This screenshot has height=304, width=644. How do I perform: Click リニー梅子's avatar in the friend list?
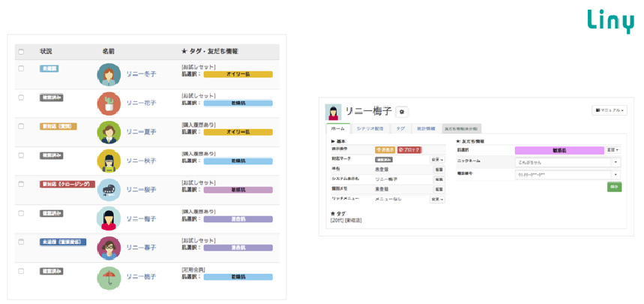point(109,218)
